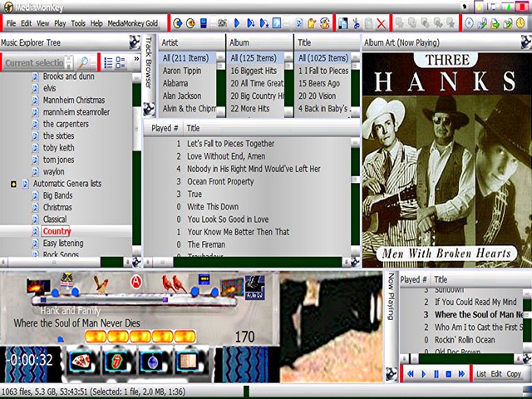Click the List button in Now Playing
The image size is (532, 399).
click(481, 374)
